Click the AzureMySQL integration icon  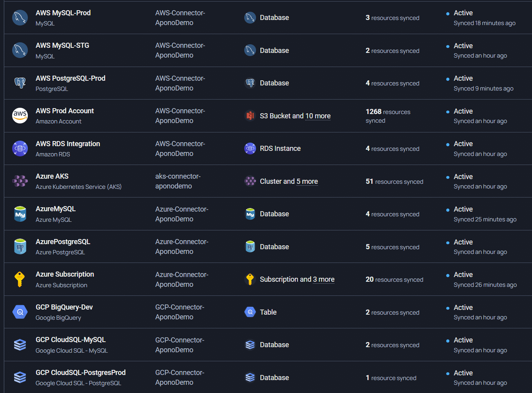pos(20,214)
